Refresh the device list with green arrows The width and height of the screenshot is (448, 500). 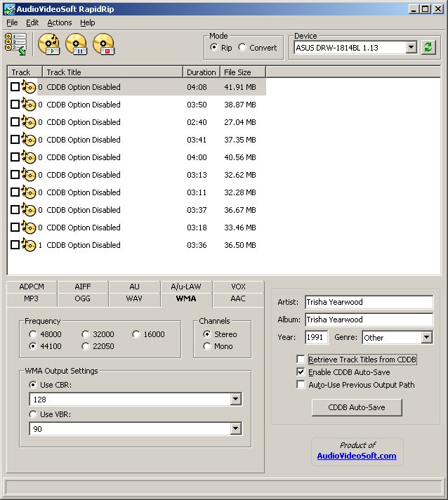(428, 48)
